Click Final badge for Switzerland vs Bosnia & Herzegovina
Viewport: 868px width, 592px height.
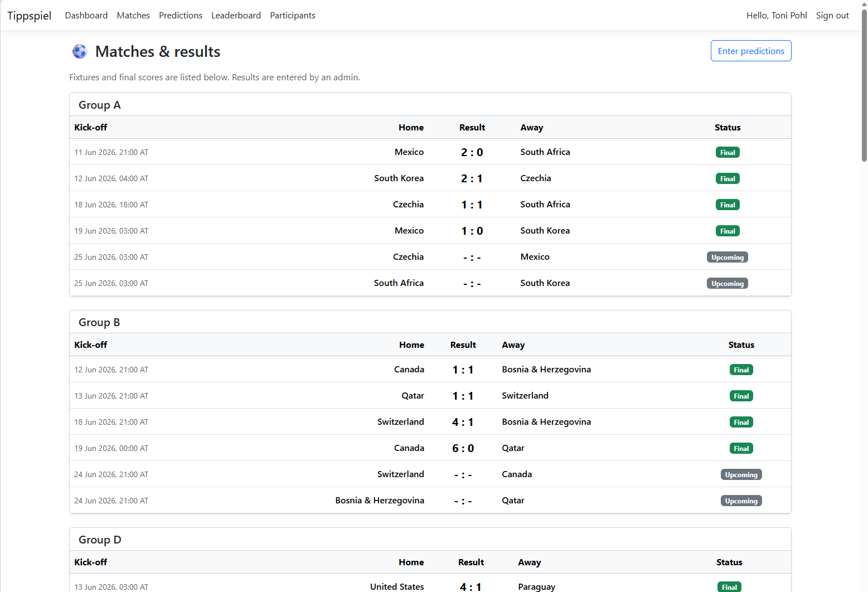click(x=741, y=422)
